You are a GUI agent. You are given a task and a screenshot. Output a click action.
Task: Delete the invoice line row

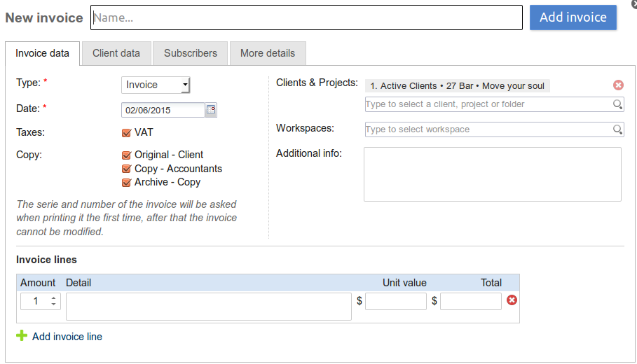point(512,300)
